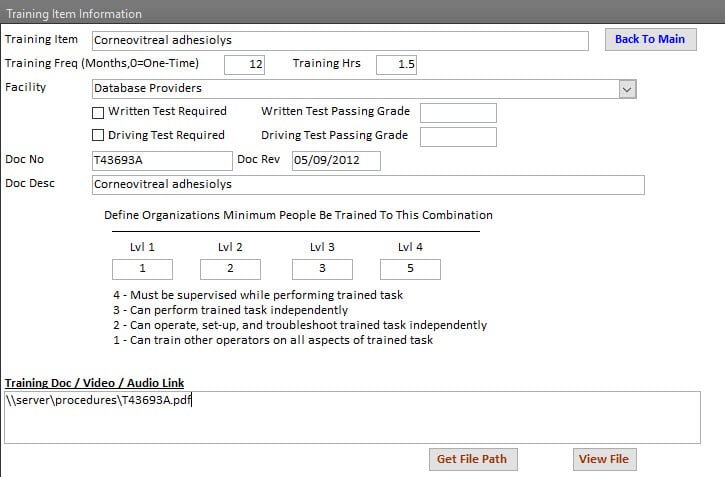Select the Database Providers facility combo box
The width and height of the screenshot is (725, 477).
364,89
